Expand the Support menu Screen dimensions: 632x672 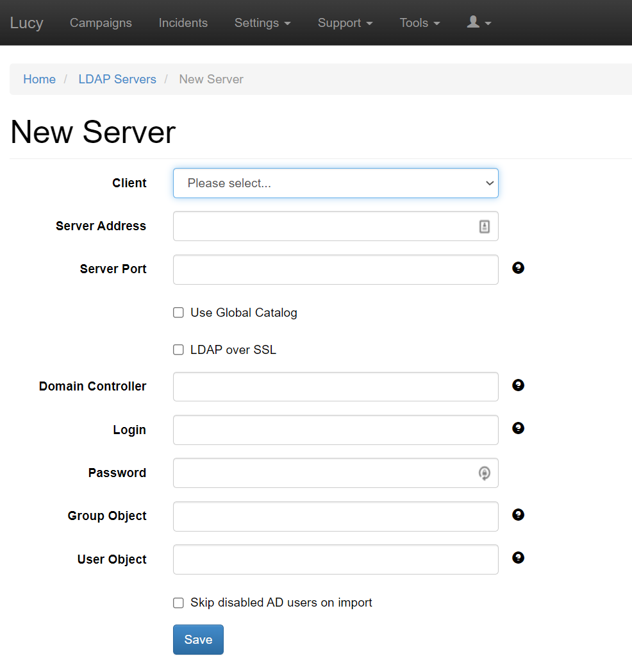click(345, 22)
